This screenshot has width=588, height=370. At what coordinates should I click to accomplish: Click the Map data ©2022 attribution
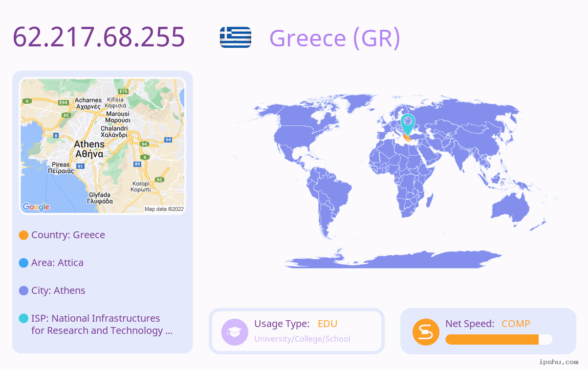click(x=164, y=209)
